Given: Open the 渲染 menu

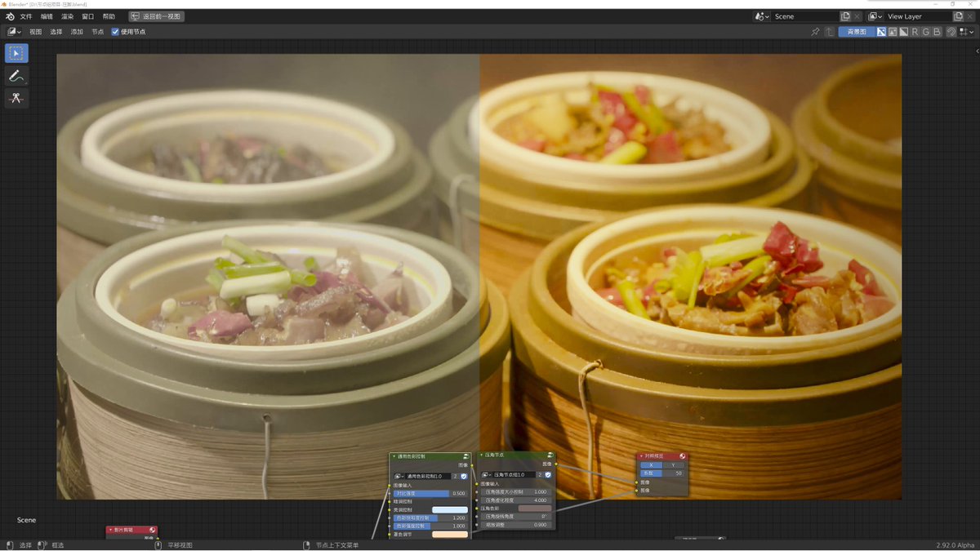Looking at the screenshot, I should click(67, 16).
